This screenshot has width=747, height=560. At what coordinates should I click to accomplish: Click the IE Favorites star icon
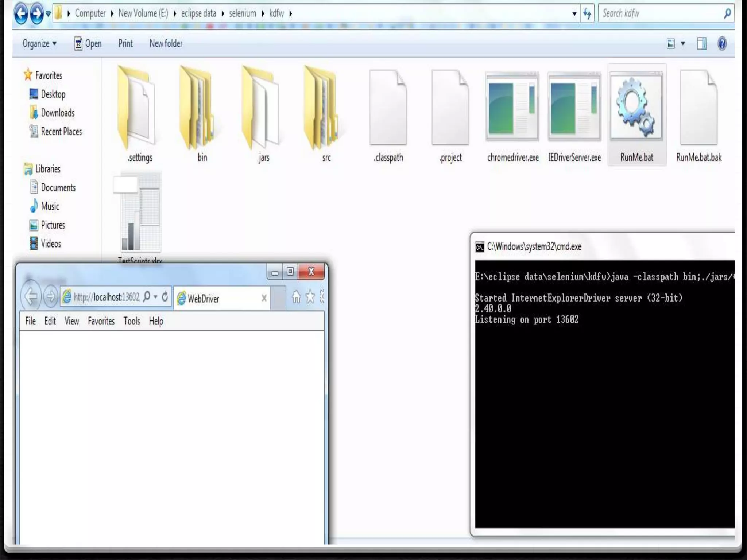(310, 297)
